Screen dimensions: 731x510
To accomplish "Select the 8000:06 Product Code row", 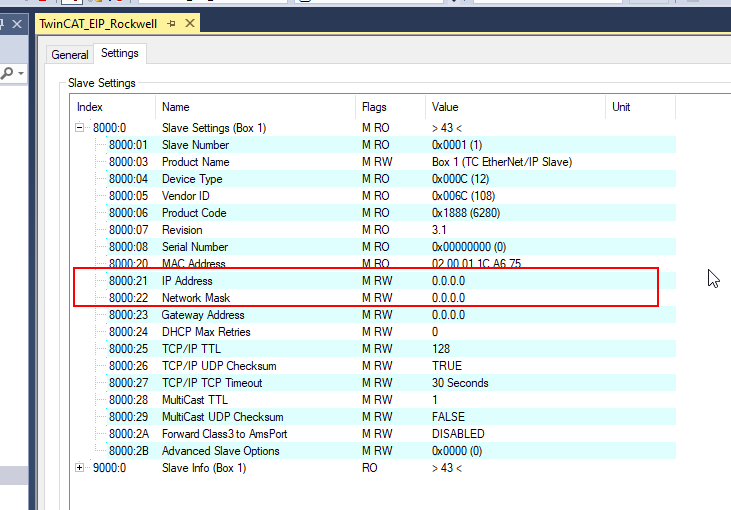I will click(x=373, y=213).
